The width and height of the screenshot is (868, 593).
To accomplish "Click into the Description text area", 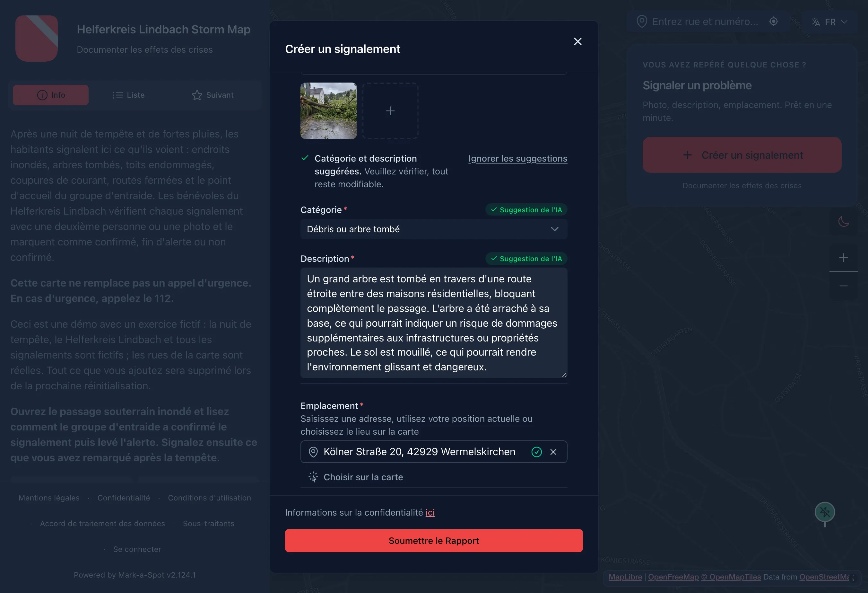I will point(434,323).
